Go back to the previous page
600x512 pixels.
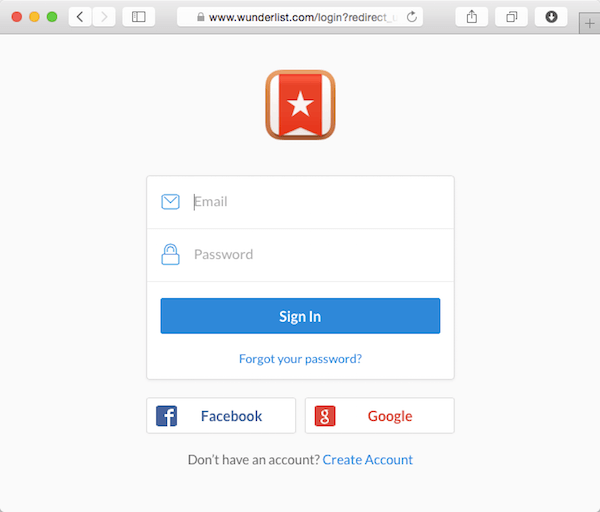(x=80, y=17)
